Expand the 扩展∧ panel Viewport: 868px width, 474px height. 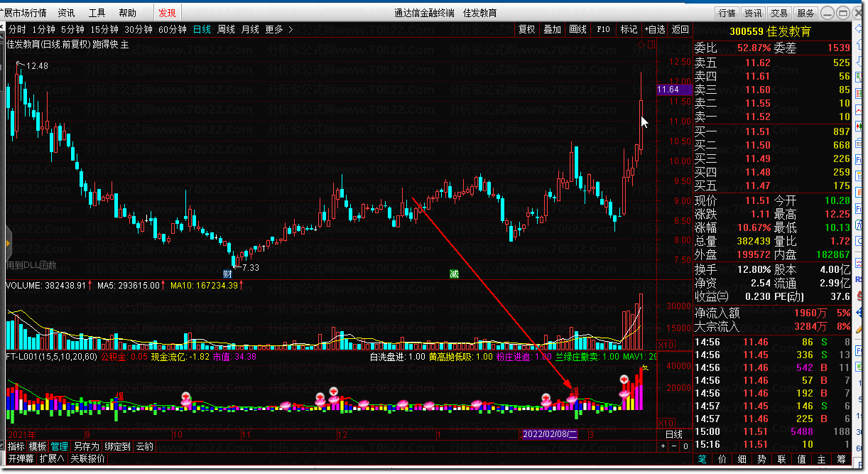tap(52, 459)
